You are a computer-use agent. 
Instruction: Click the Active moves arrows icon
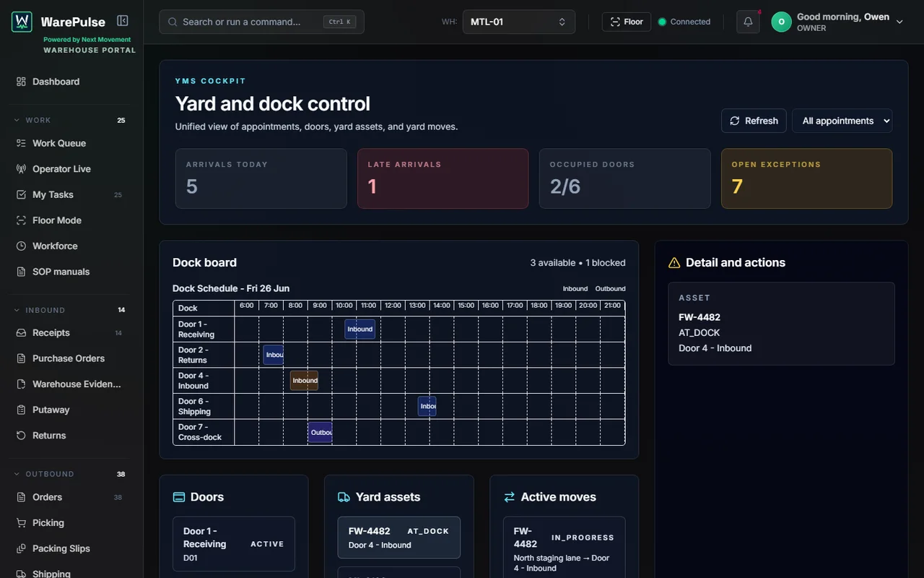[510, 497]
